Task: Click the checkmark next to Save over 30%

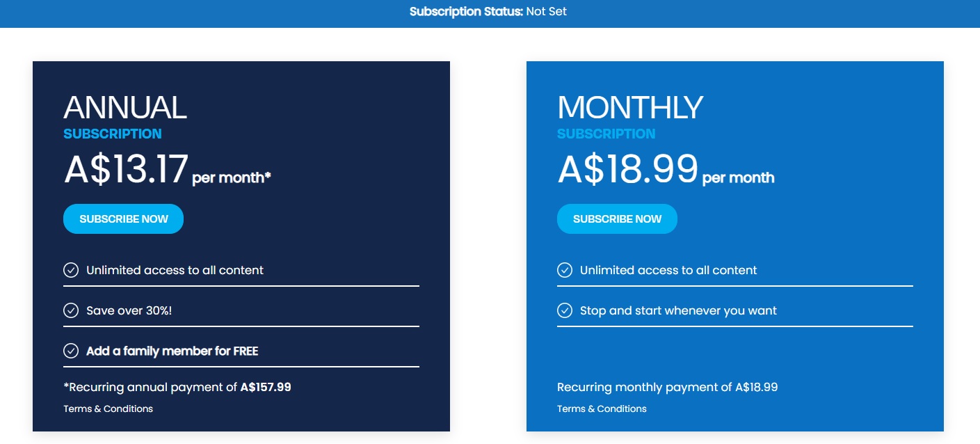Action: [x=70, y=310]
